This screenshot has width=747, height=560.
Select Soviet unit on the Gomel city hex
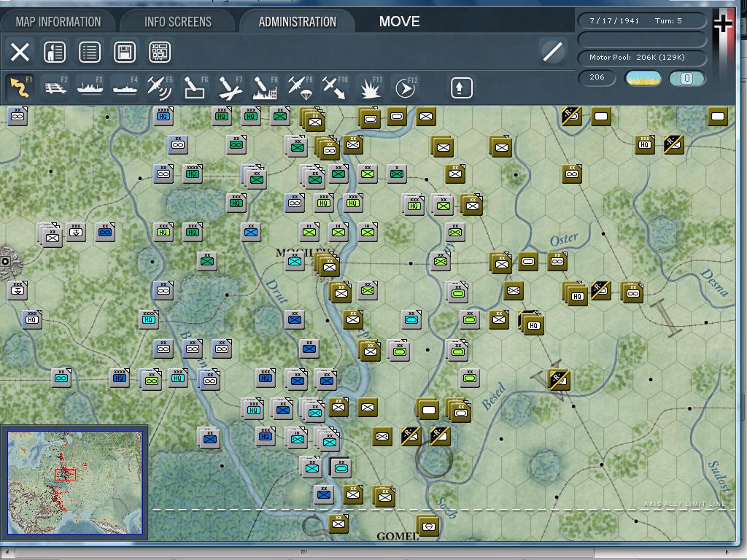point(428,526)
